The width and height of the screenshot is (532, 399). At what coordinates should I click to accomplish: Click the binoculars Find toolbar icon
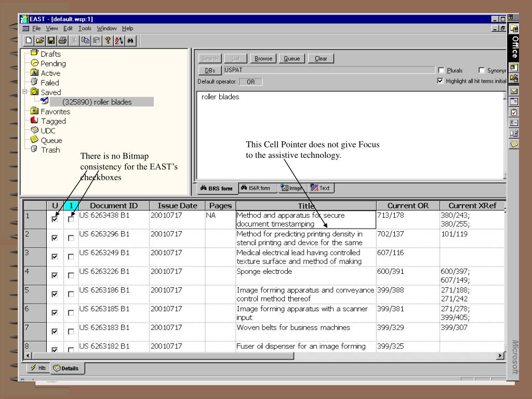(130, 41)
